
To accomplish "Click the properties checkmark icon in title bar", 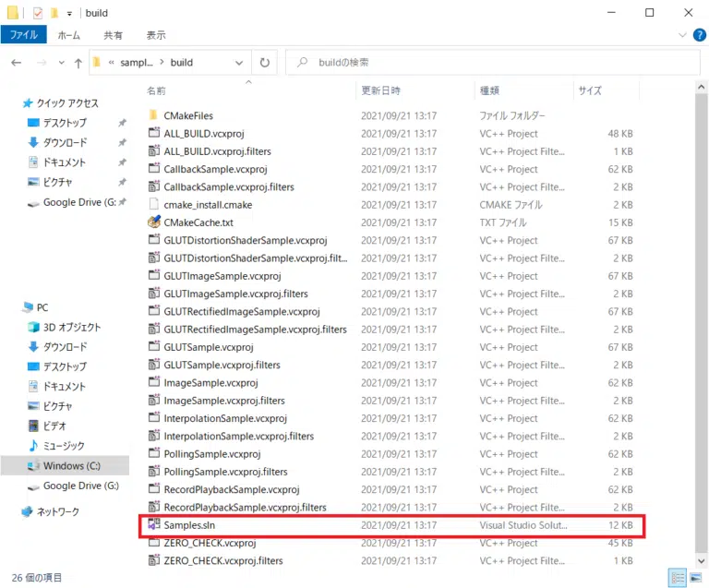I will 37,13.
